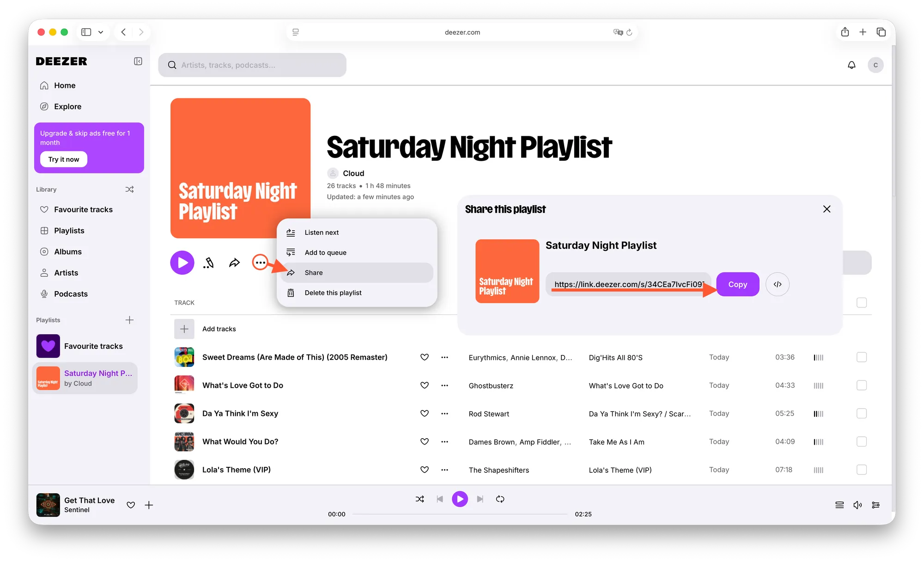This screenshot has width=924, height=562.
Task: Click the edit playlist pencil icon
Action: click(x=208, y=263)
